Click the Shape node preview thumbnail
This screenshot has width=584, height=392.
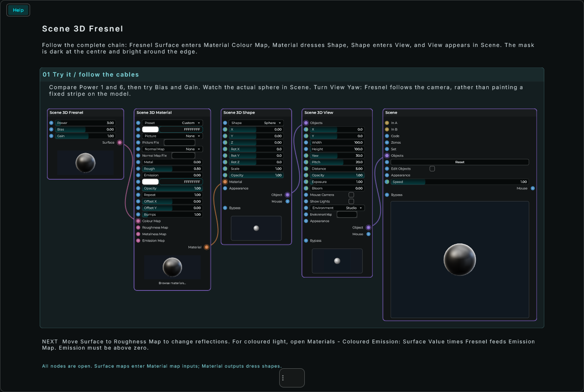point(256,228)
